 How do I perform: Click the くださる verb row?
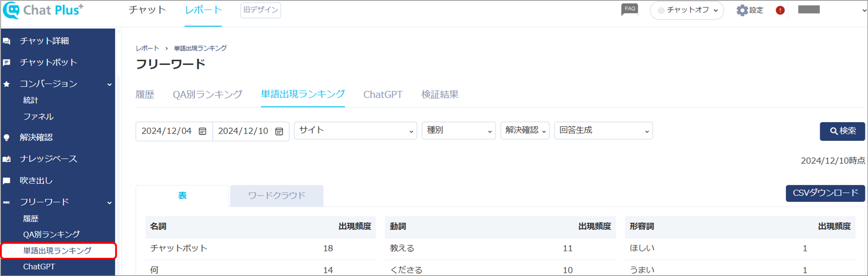point(500,268)
